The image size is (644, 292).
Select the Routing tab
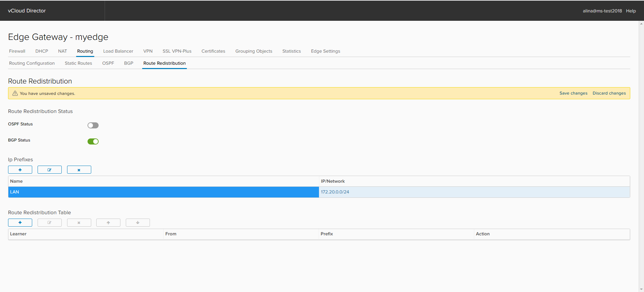85,51
